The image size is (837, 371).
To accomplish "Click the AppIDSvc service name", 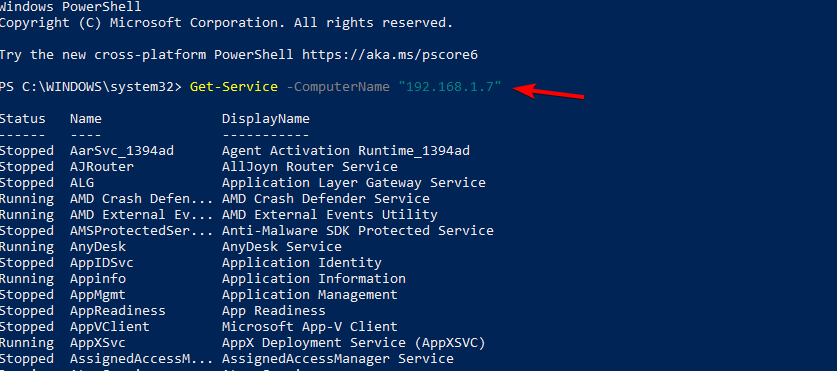I will 102,263.
